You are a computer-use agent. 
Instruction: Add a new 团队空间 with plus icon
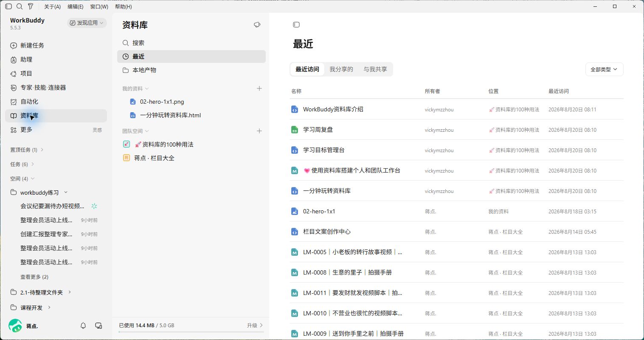click(x=259, y=131)
